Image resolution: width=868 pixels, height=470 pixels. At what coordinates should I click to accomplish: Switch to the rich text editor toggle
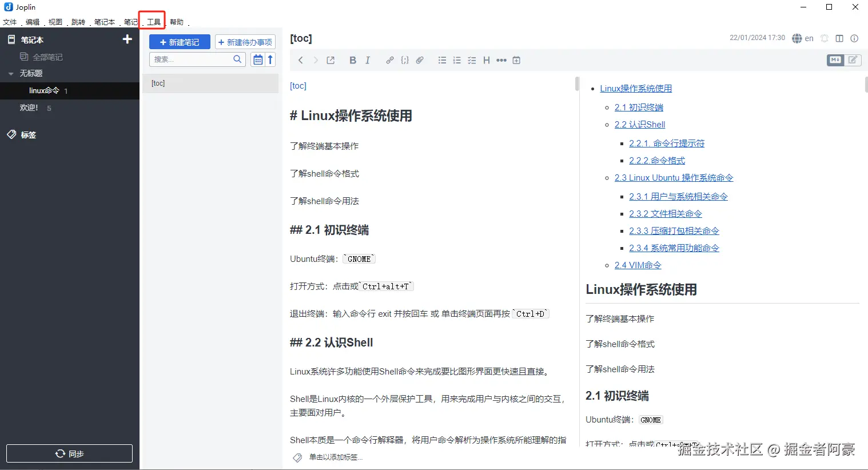tap(853, 60)
